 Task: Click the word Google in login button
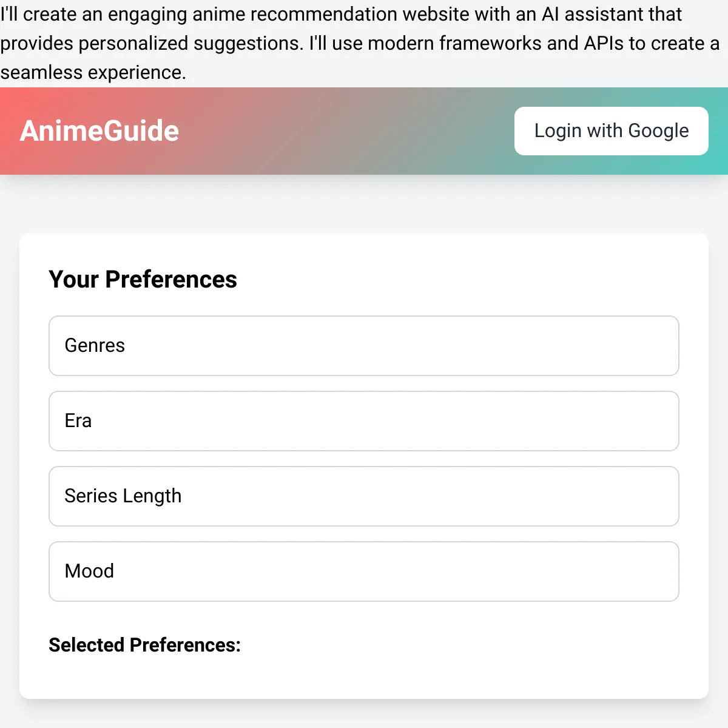(658, 131)
